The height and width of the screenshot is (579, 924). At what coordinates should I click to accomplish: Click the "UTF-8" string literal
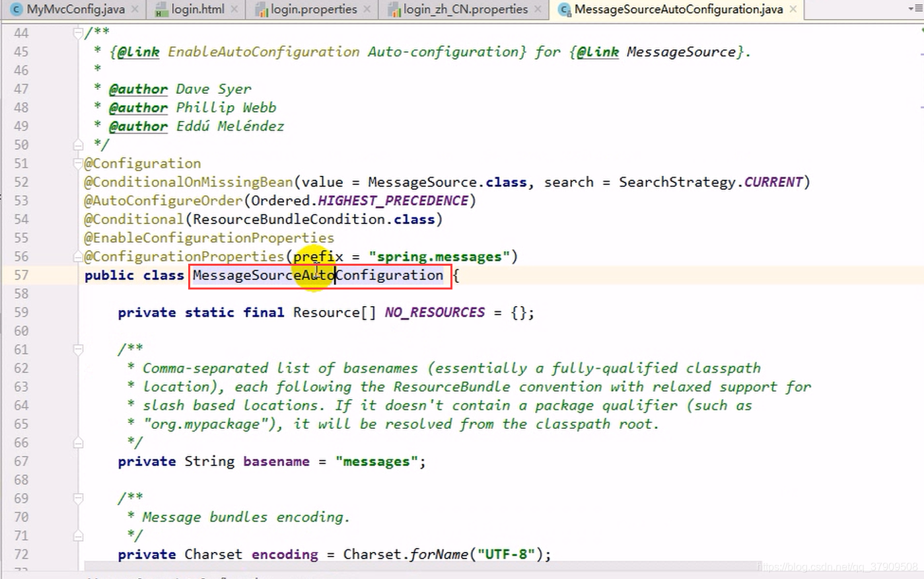pos(506,554)
